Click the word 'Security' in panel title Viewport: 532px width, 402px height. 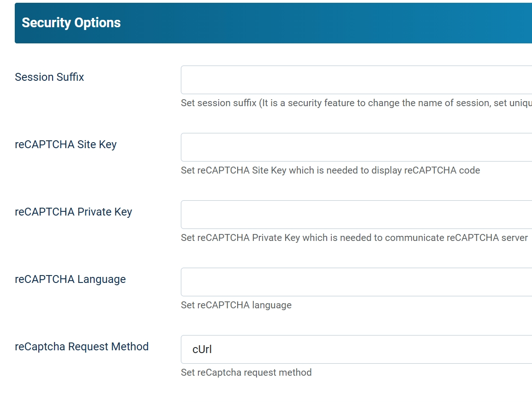click(44, 23)
